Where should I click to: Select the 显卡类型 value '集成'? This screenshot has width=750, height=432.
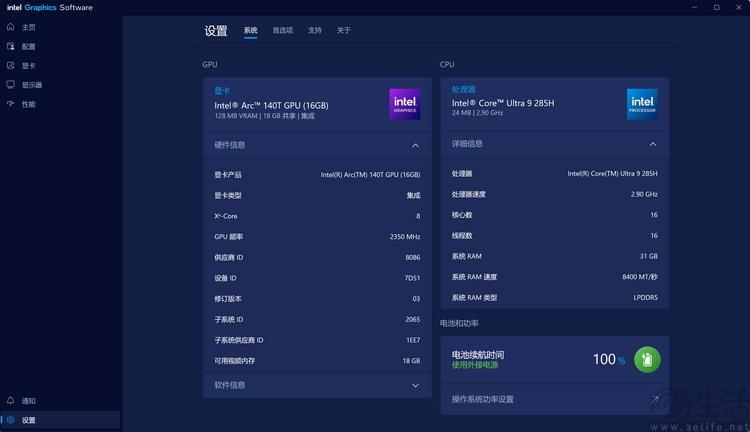[x=413, y=195]
